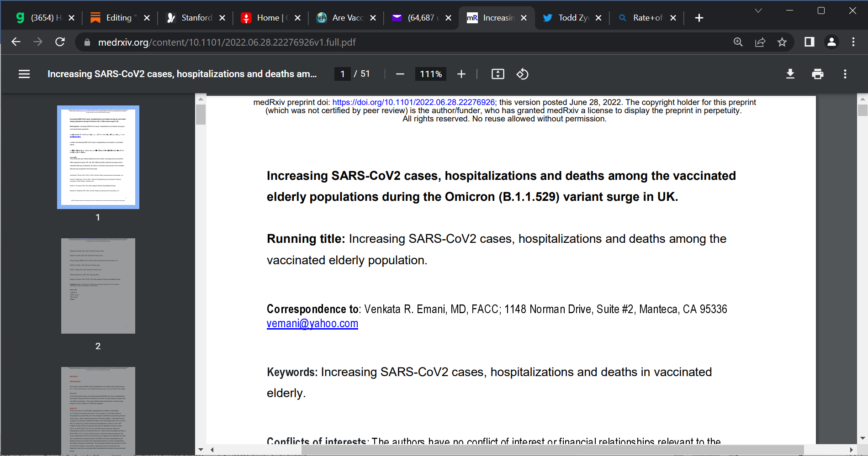Close the Editing tab

tap(147, 18)
